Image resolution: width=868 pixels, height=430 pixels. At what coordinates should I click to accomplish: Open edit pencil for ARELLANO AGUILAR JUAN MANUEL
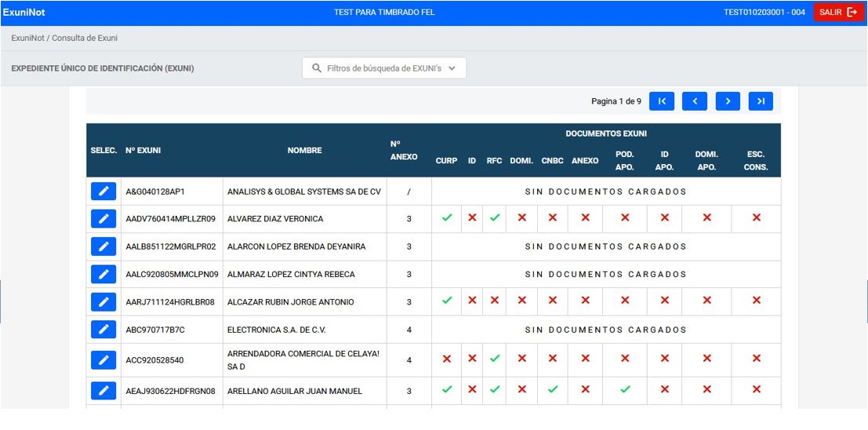[104, 391]
